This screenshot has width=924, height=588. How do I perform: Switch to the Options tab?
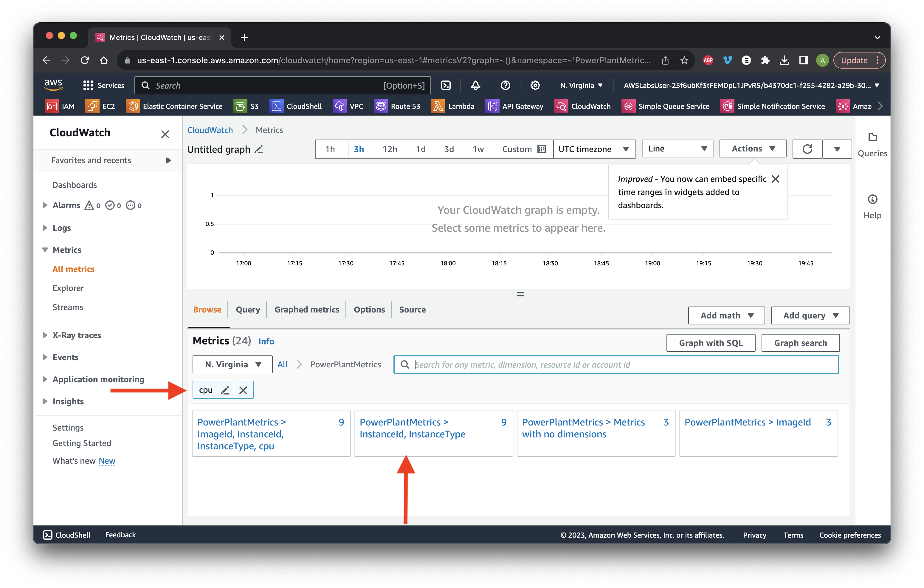369,309
